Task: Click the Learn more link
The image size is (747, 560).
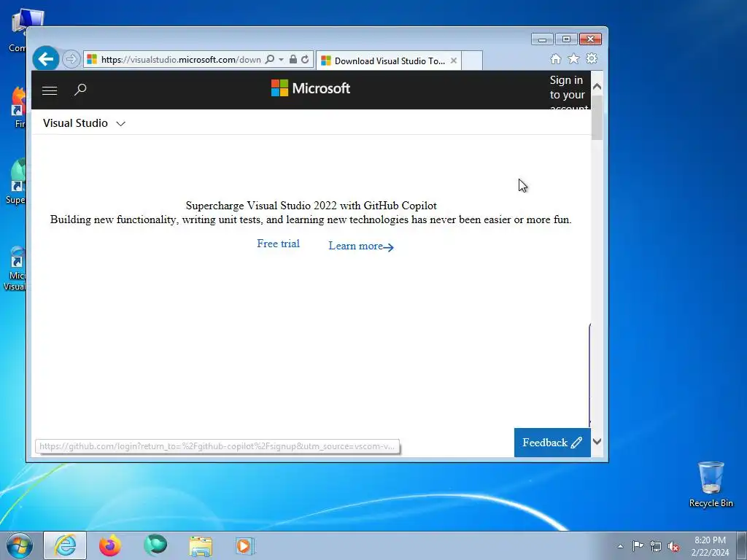Action: click(x=361, y=246)
